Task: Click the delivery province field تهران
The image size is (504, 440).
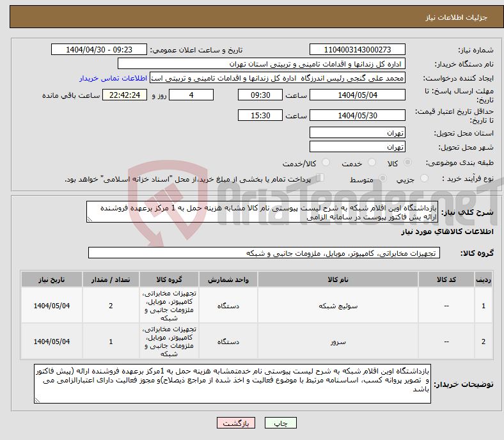Action: [357, 132]
